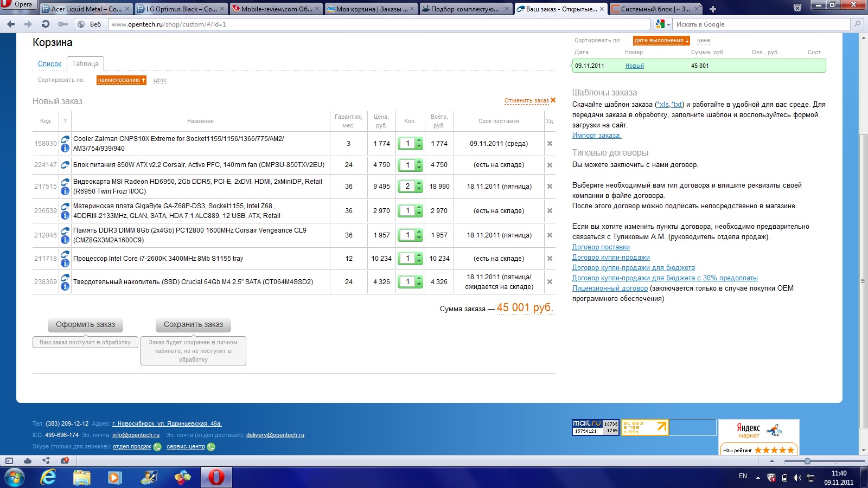Remove SSD Crucial 64Gb M4 item
868x488 pixels.
click(x=550, y=281)
